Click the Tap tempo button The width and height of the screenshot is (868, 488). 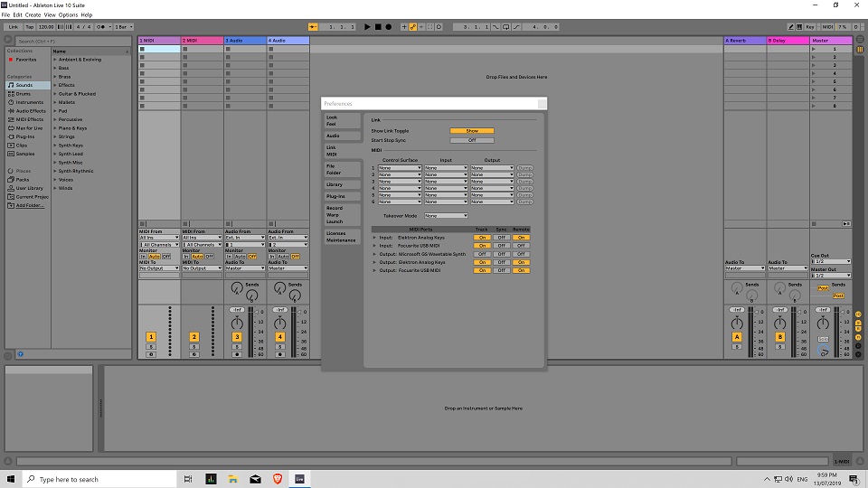coord(29,26)
